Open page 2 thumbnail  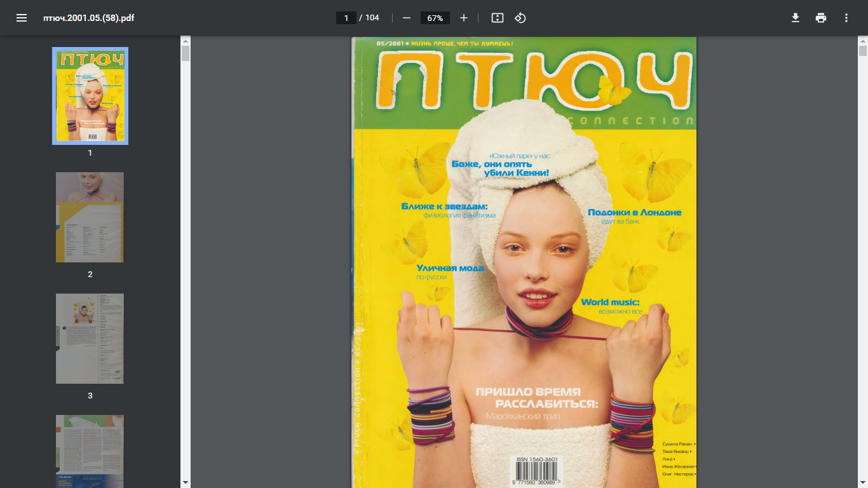point(90,217)
